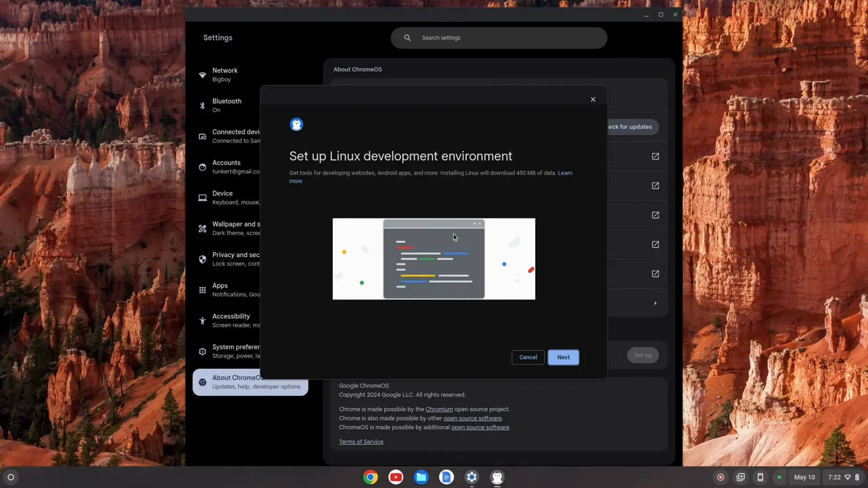Select About ChromeOS in sidebar
This screenshot has width=868, height=488.
[250, 382]
